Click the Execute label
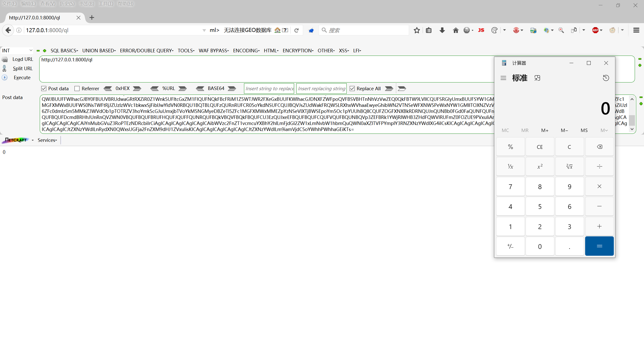The width and height of the screenshot is (644, 347). point(22,77)
